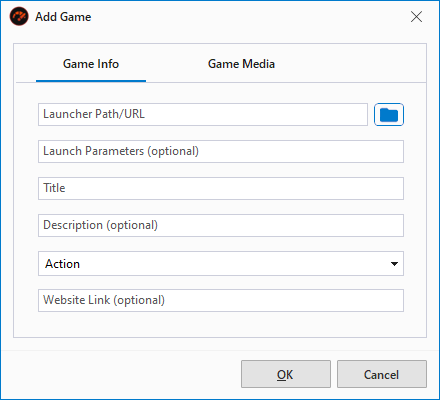Focus the Launcher Path/URL field
The image size is (440, 400).
pyautogui.click(x=203, y=114)
